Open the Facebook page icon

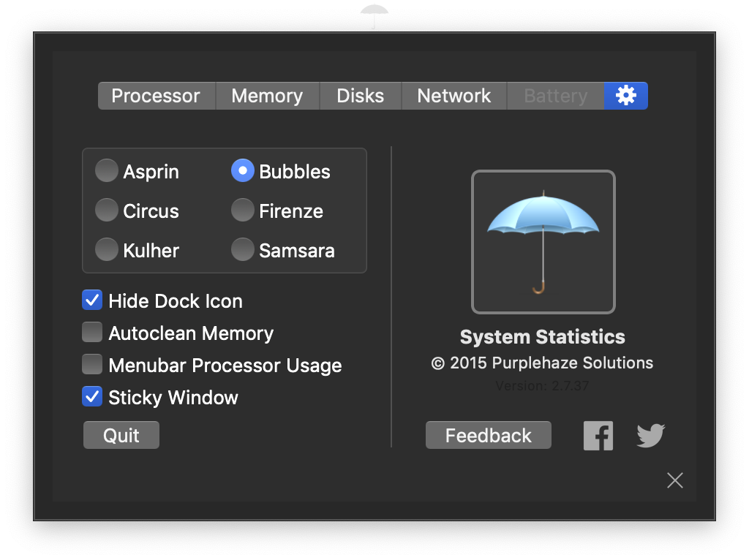pos(598,436)
